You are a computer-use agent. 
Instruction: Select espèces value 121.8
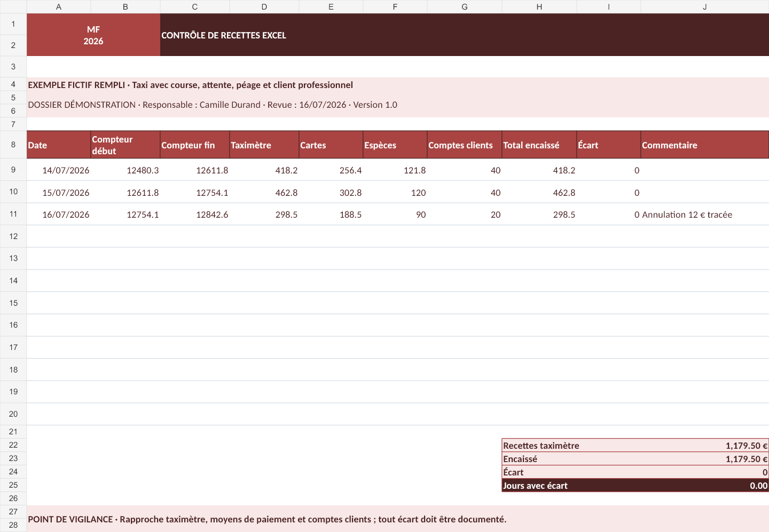coord(395,170)
